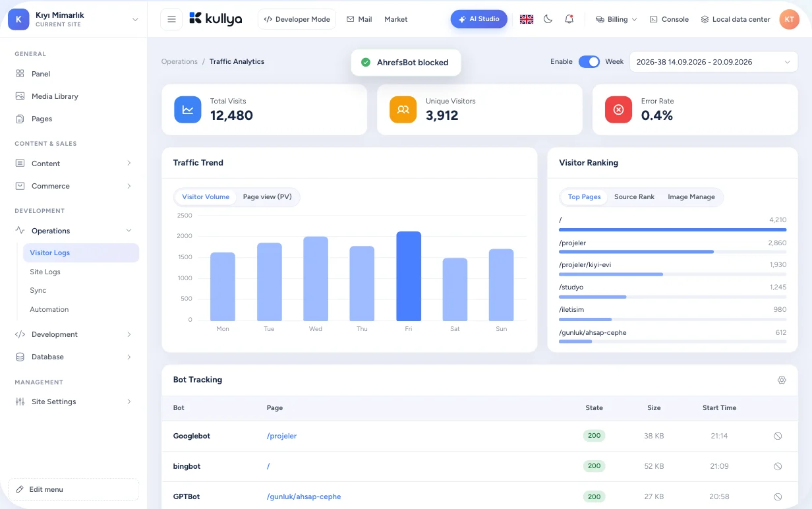812x509 pixels.
Task: Open Pages in the sidebar
Action: [x=73, y=119]
